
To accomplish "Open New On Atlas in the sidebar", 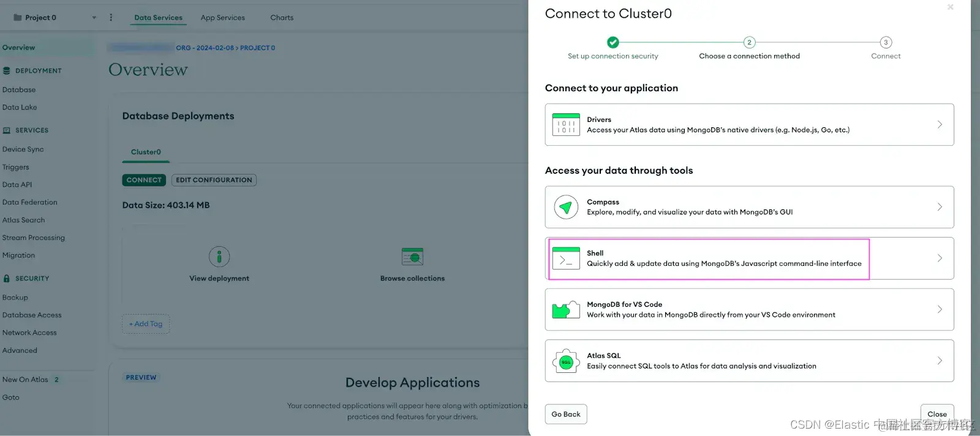I will 25,380.
